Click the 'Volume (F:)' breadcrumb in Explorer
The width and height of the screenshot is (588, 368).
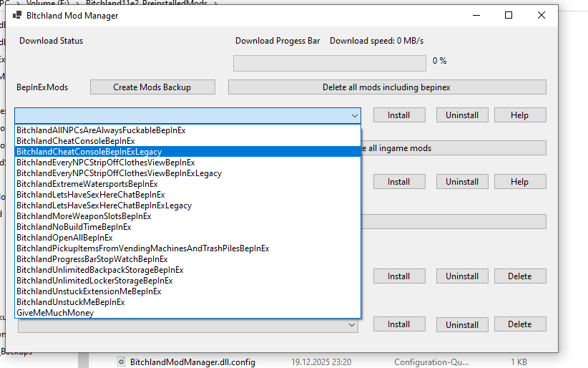point(48,2)
